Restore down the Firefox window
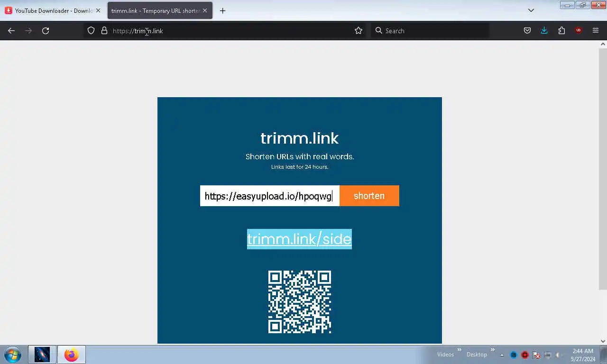The width and height of the screenshot is (607, 364). (x=583, y=5)
